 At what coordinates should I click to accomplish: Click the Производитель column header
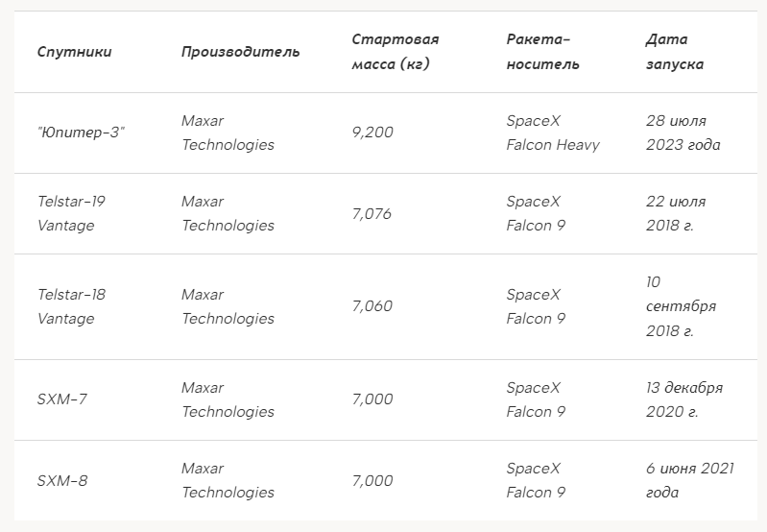point(240,52)
